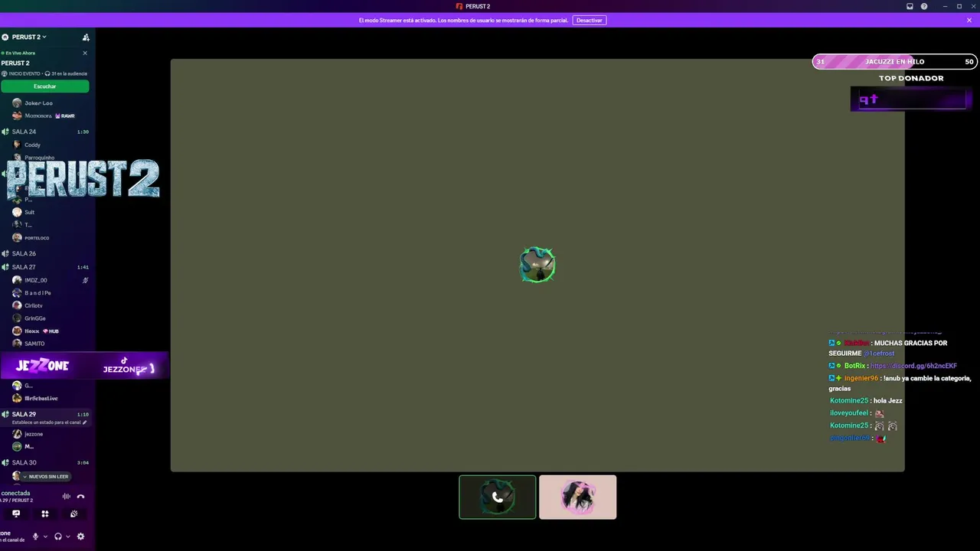Select user Momosora in voice list
The width and height of the screenshot is (980, 551).
click(38, 116)
